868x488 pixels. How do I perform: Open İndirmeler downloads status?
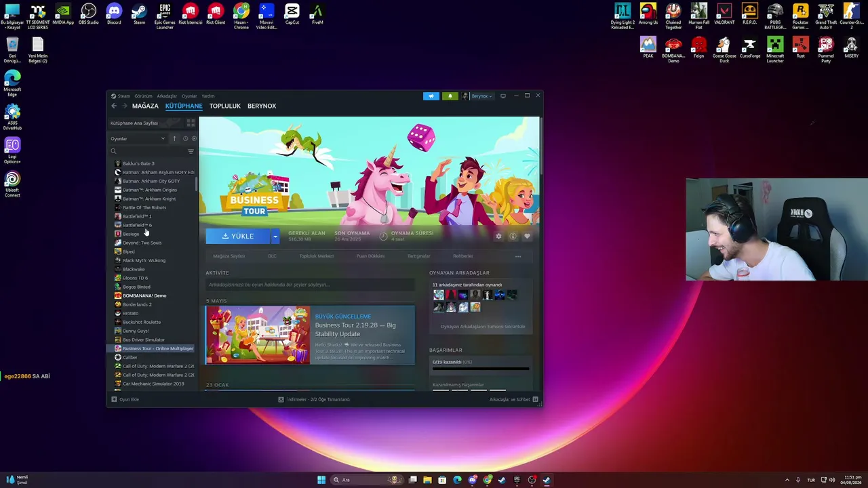point(314,399)
